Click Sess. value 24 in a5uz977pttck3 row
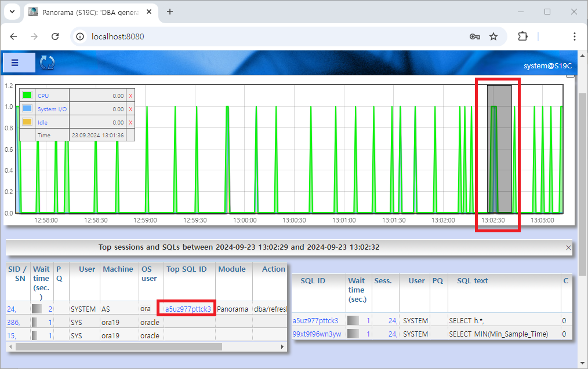Viewport: 588px width, 369px height. click(x=393, y=321)
